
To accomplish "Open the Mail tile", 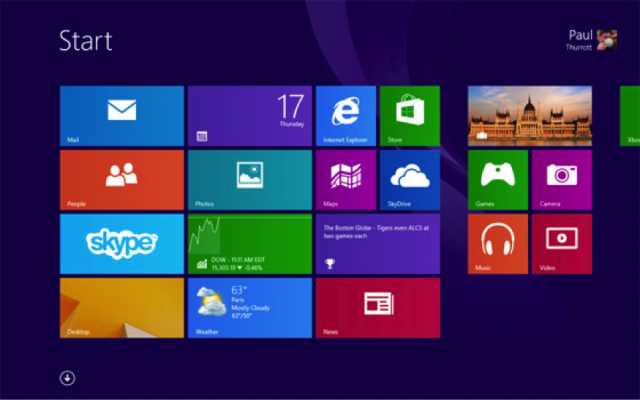I will coord(122,116).
